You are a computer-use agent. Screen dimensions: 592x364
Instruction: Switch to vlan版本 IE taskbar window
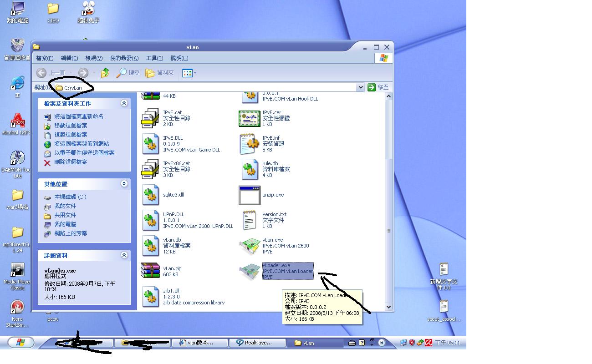[x=199, y=343]
